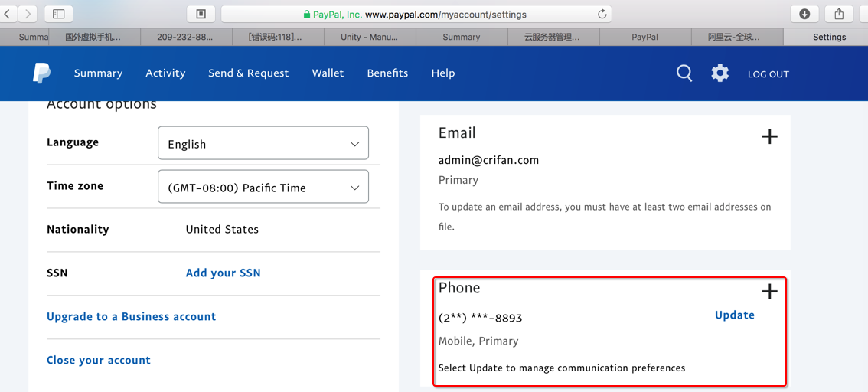Go back with browser back arrow
The width and height of the screenshot is (868, 392).
click(8, 14)
